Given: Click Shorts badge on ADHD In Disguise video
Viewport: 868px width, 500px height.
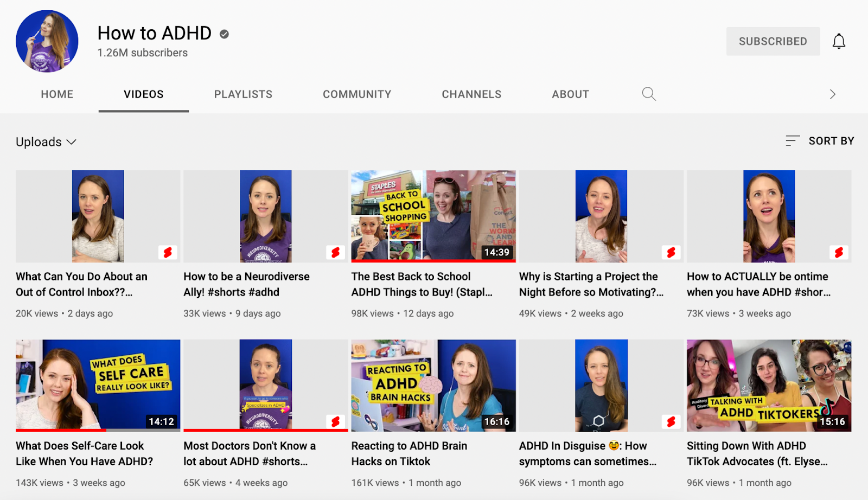Looking at the screenshot, I should click(671, 421).
